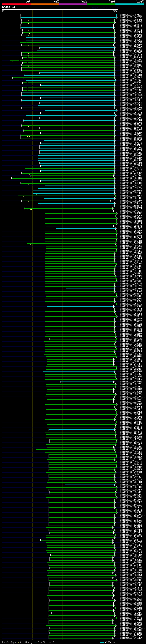
Task: Select hit UniRef100_A4HNY6
Action: coord(131,618)
